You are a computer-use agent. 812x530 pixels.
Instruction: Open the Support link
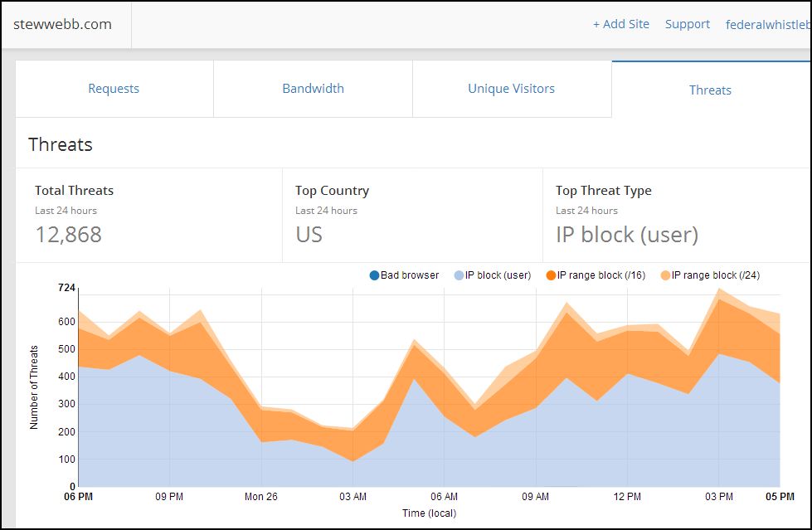688,24
